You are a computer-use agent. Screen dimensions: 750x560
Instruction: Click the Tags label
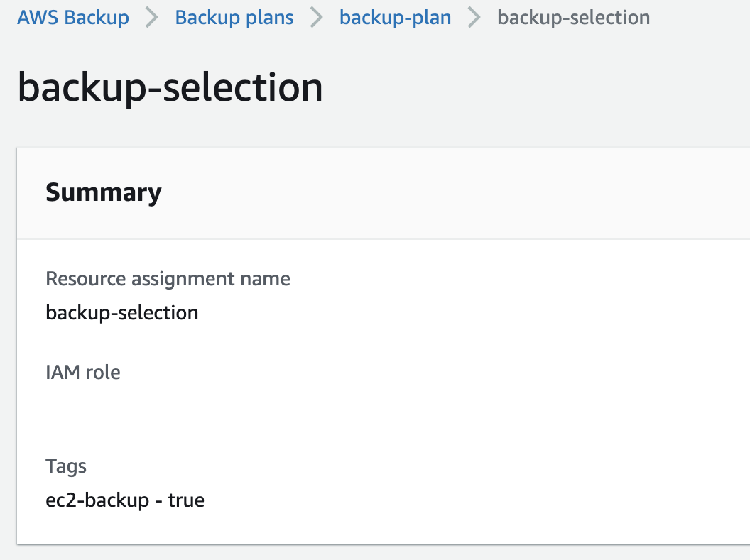click(x=66, y=466)
